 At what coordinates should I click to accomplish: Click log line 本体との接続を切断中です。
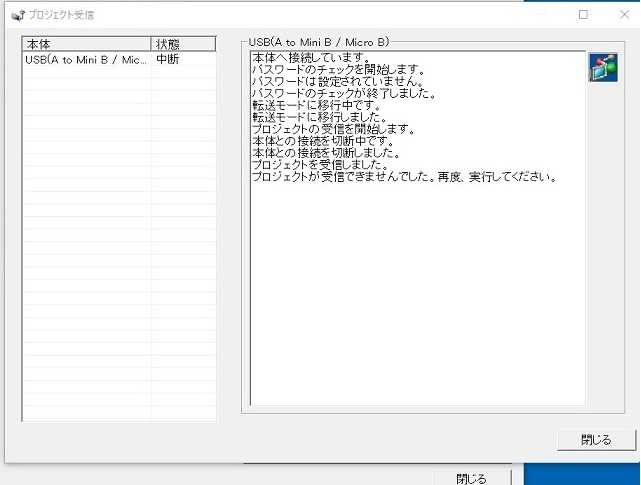pos(323,141)
